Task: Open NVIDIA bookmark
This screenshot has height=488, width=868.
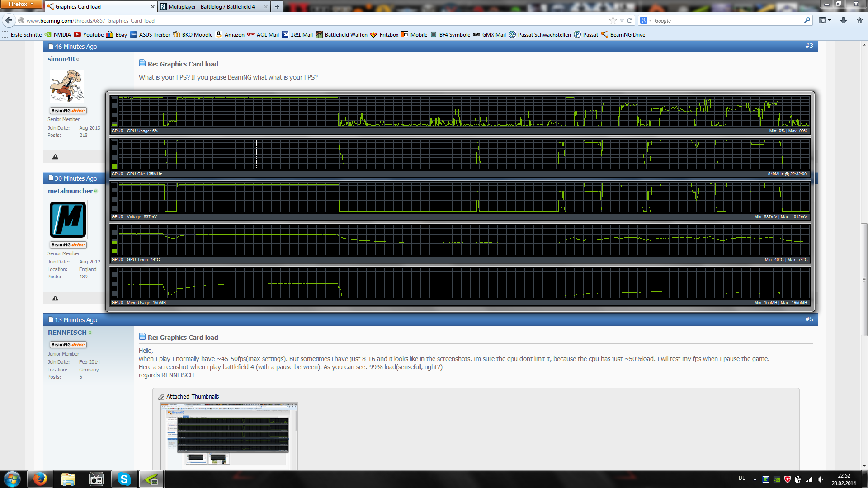Action: [57, 34]
